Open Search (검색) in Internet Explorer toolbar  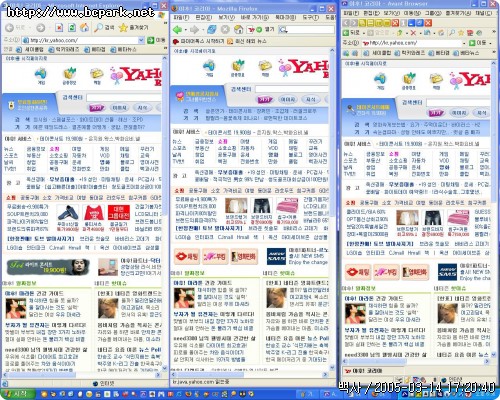click(104, 28)
